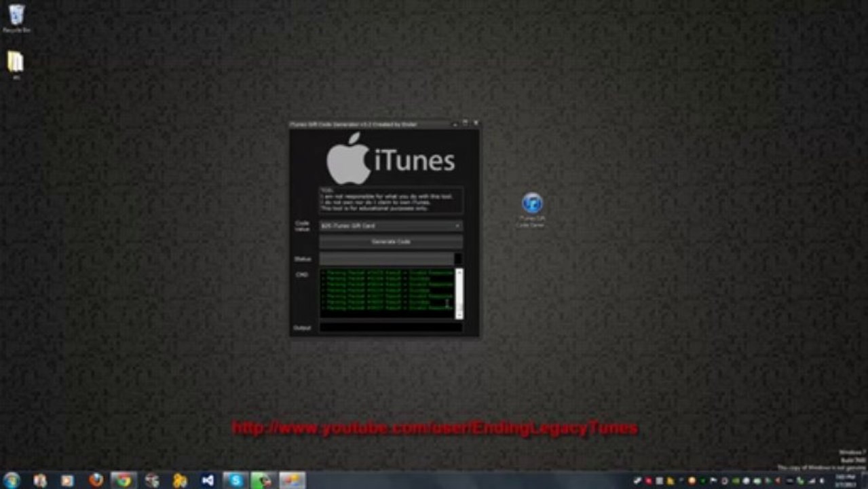Open Firefox from the taskbar
Screen dimensions: 868x489
[x=96, y=480]
